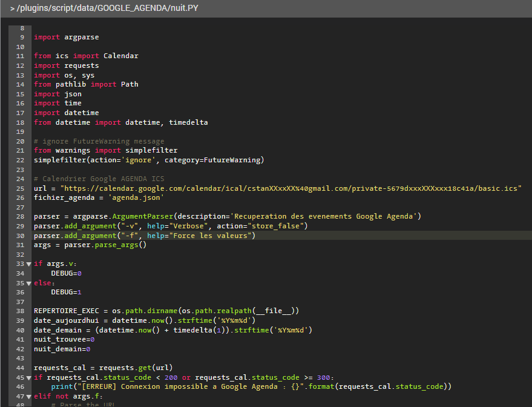Click 'category=FutureWarning' on line 22
The width and height of the screenshot is (532, 407).
[212, 160]
